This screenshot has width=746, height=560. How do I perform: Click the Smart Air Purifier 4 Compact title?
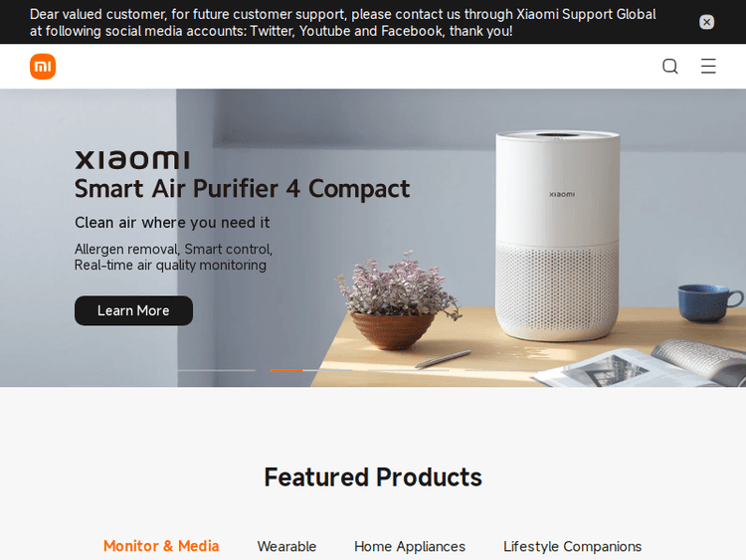click(242, 188)
